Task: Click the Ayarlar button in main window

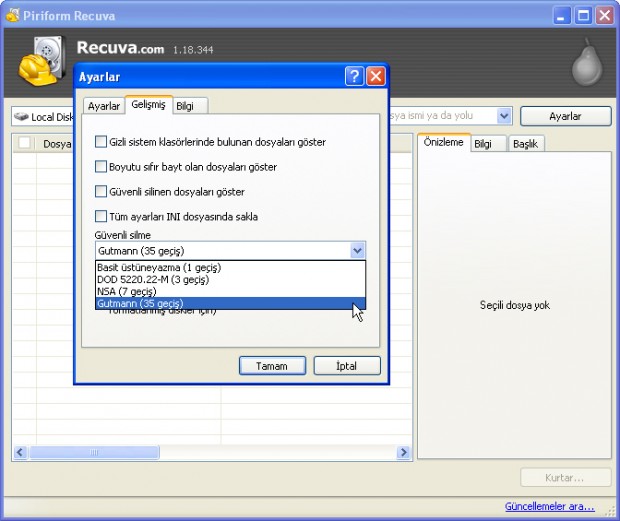Action: pyautogui.click(x=565, y=116)
